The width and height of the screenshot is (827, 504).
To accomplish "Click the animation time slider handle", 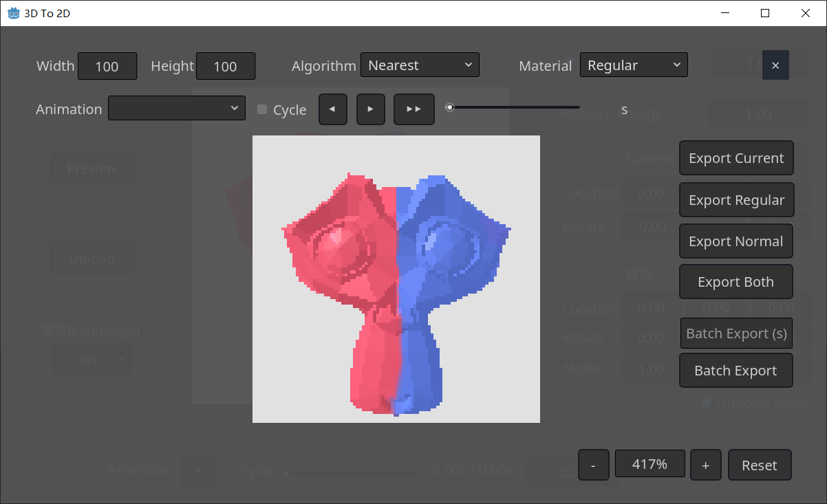I will coord(449,107).
